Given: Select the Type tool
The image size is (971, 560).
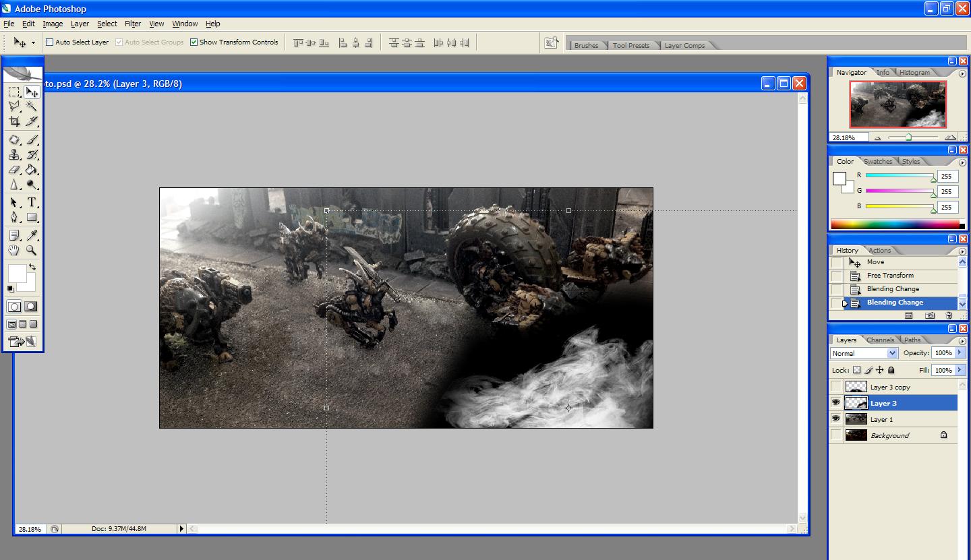Looking at the screenshot, I should coord(32,203).
